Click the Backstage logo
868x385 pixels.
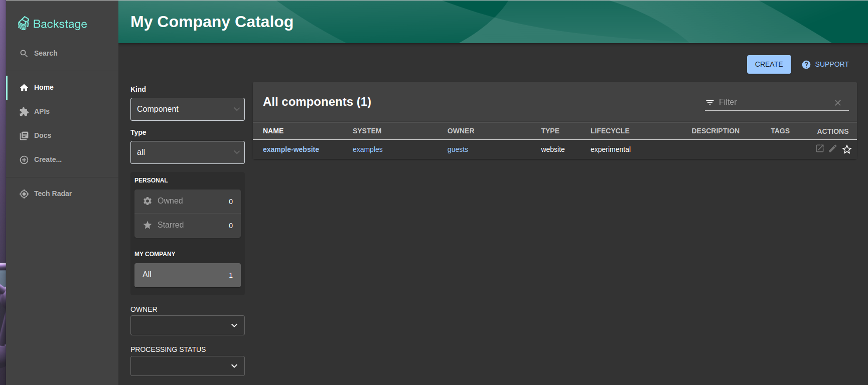click(x=53, y=24)
